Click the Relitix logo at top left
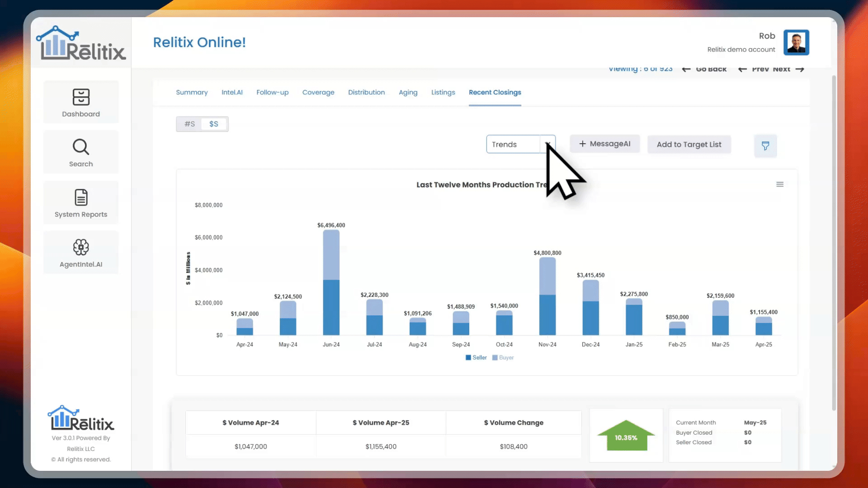This screenshot has width=868, height=488. click(x=81, y=43)
